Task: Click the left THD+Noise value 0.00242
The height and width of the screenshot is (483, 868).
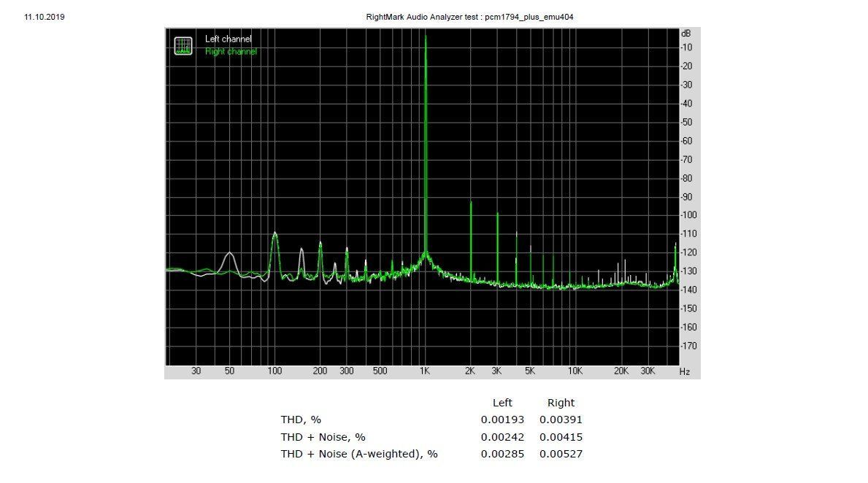Action: 502,437
